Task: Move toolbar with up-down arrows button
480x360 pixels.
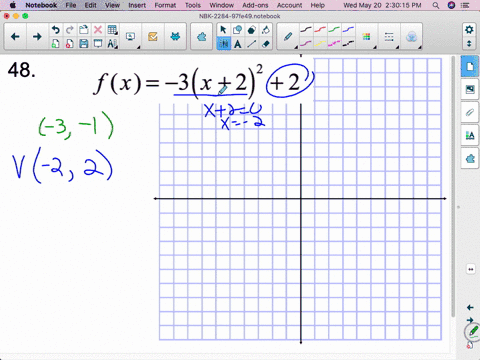Action: tap(469, 44)
